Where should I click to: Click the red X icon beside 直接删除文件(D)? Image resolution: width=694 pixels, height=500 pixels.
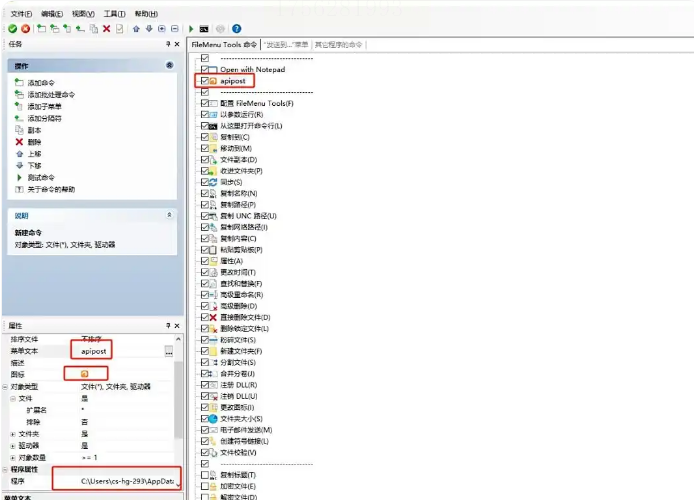pos(213,317)
